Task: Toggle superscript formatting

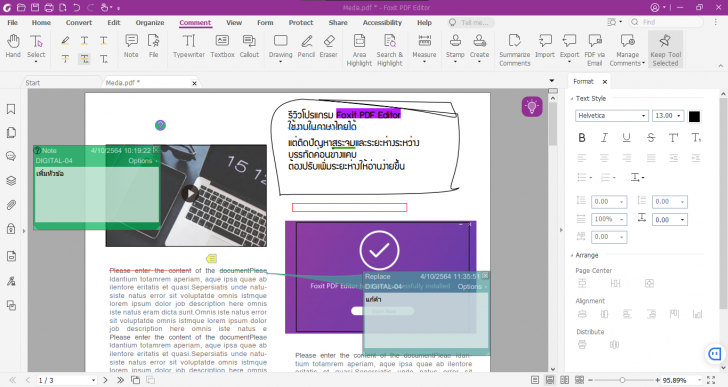Action: [674, 138]
